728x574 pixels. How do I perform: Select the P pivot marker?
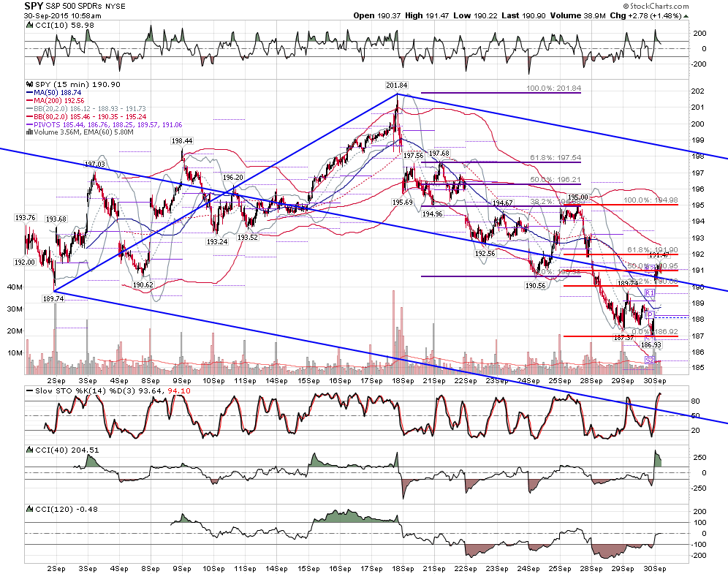coord(651,315)
